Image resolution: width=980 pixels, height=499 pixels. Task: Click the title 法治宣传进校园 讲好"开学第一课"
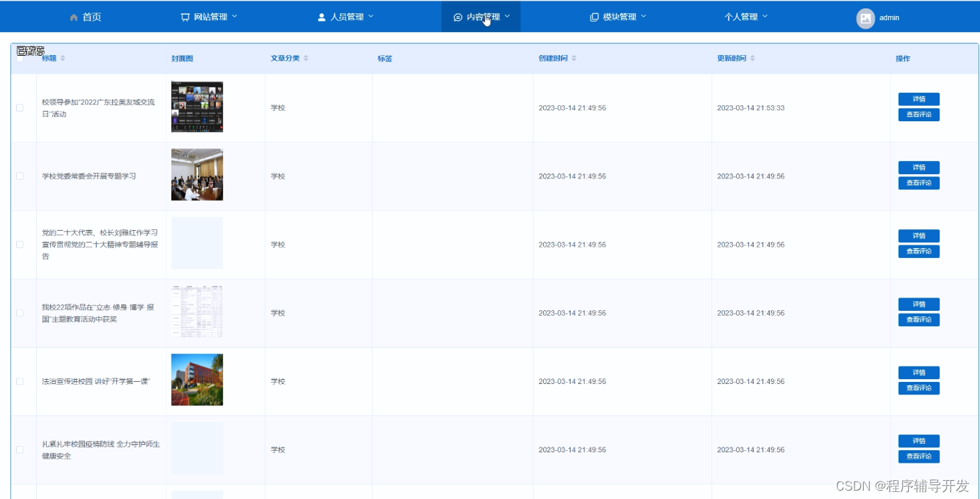(96, 381)
